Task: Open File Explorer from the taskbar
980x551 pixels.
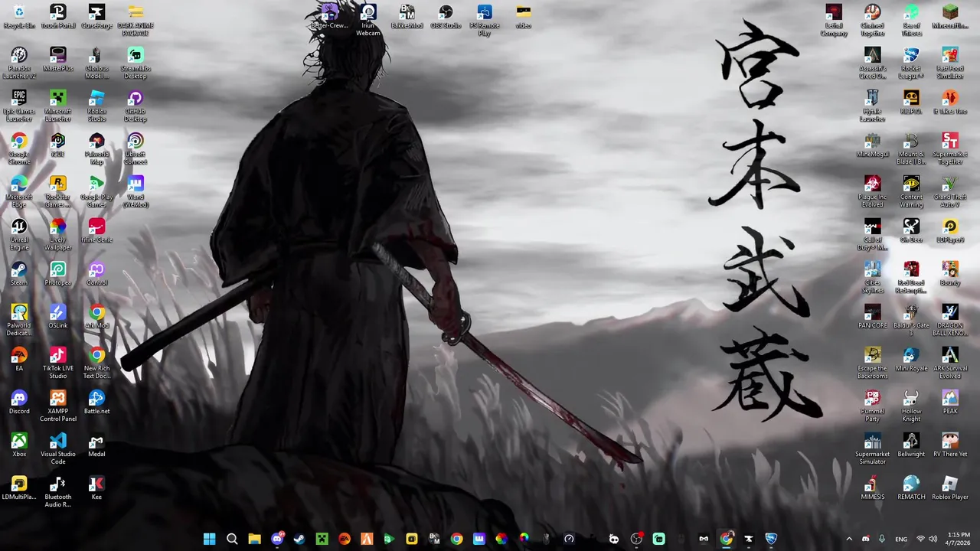Action: [254, 539]
